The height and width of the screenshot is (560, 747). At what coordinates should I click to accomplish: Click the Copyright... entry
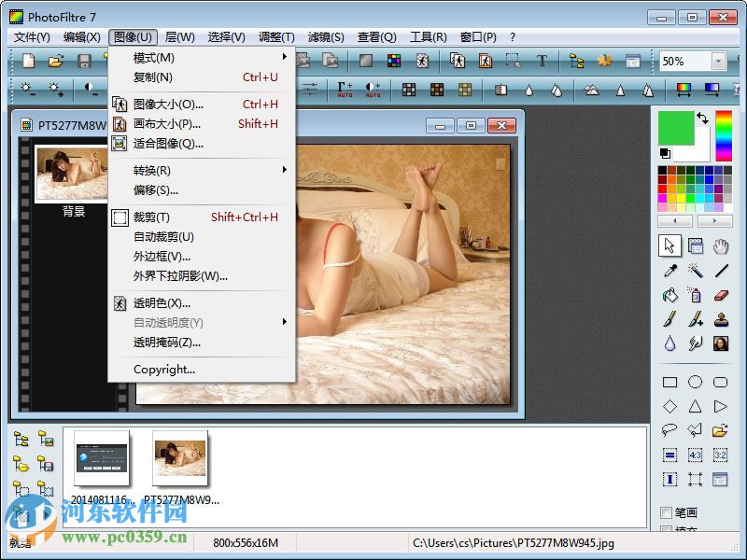(164, 370)
